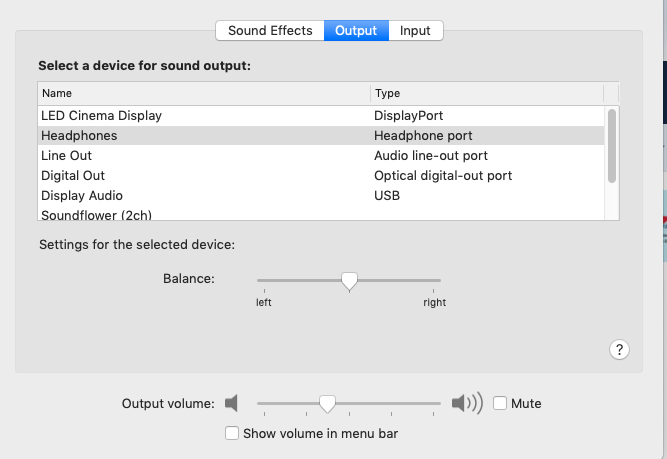Click the right end of Balance slider
667x459 pixels.
point(439,281)
